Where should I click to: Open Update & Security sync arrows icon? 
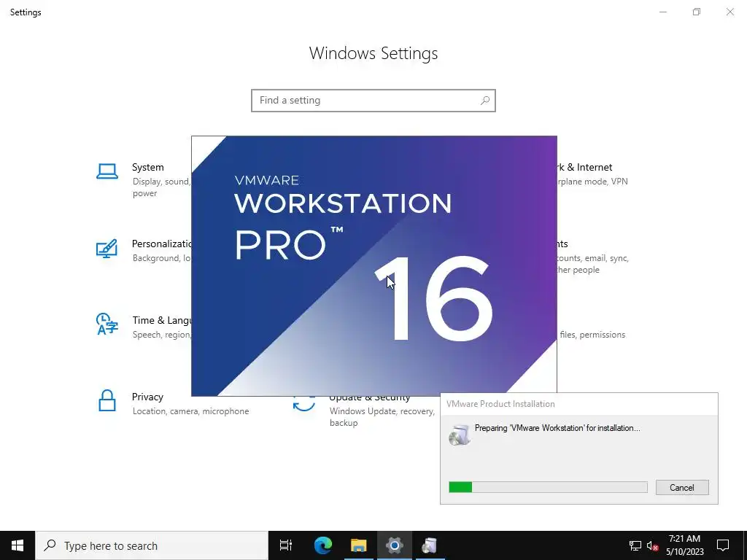(304, 404)
